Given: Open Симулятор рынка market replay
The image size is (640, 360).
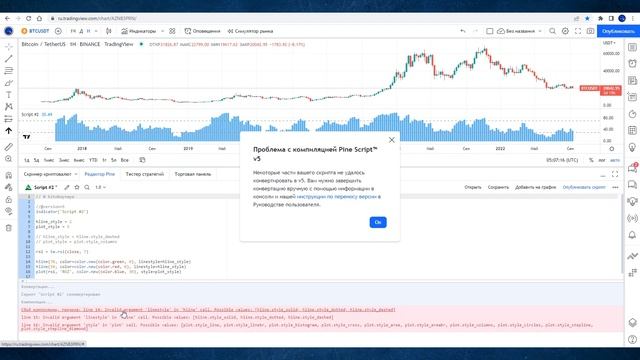Looking at the screenshot, I should [x=250, y=31].
